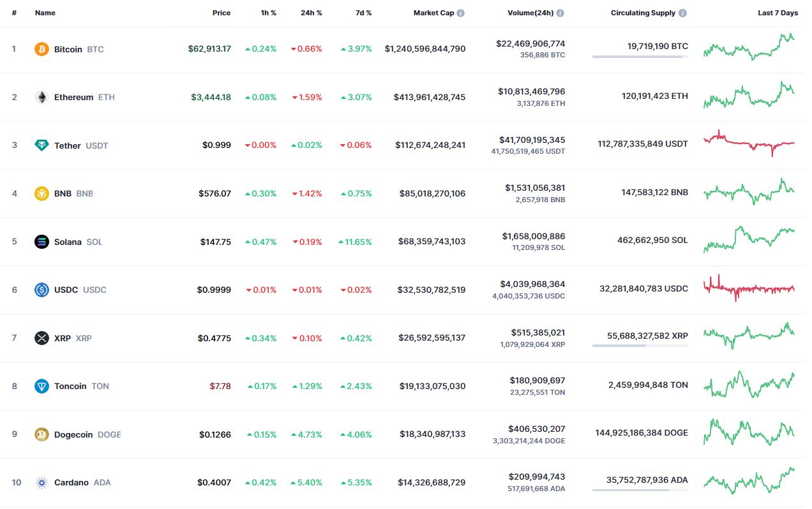Sort by the Price column header
812x509 pixels.
pyautogui.click(x=222, y=13)
